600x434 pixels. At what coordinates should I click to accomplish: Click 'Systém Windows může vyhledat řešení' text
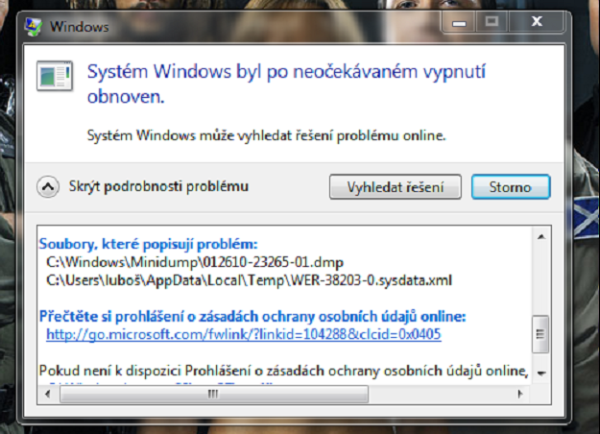point(266,135)
